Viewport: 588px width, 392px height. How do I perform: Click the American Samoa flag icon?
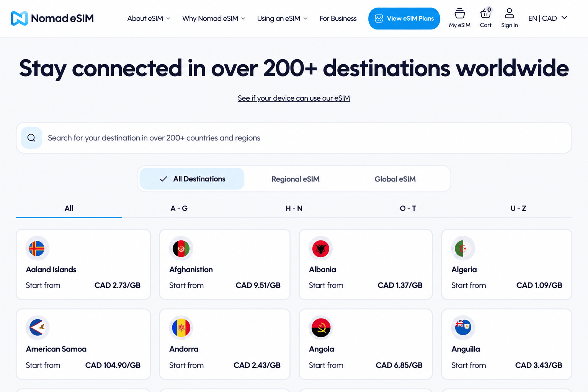[37, 328]
